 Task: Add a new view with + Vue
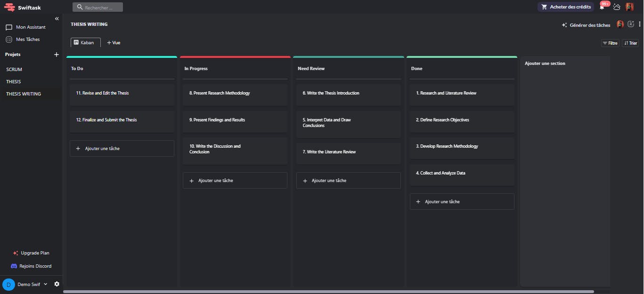click(x=114, y=43)
